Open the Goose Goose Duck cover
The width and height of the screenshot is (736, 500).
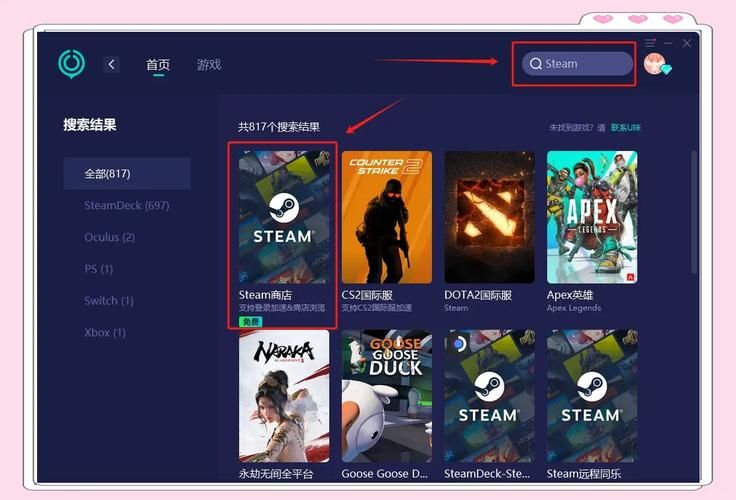click(x=387, y=396)
